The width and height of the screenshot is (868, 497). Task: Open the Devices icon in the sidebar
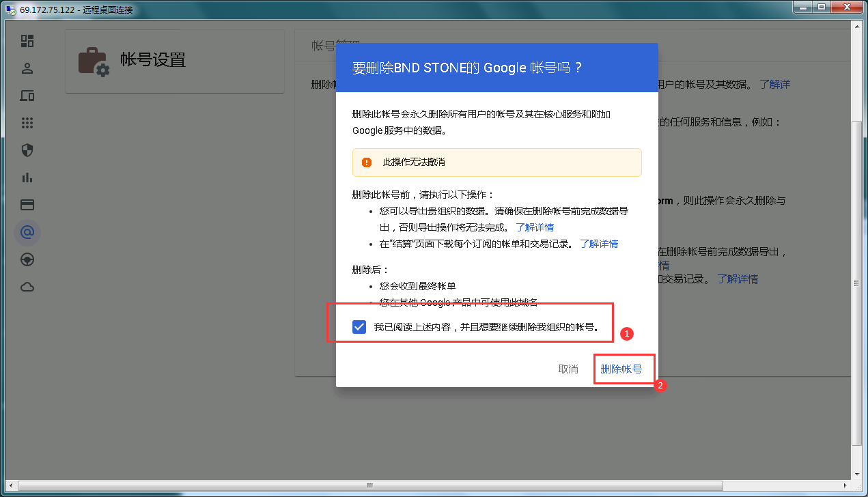pos(27,96)
